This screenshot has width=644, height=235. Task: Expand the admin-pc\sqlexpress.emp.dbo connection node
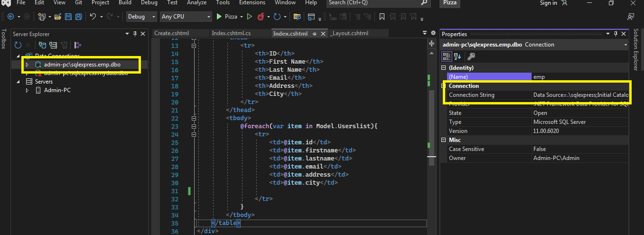point(28,65)
